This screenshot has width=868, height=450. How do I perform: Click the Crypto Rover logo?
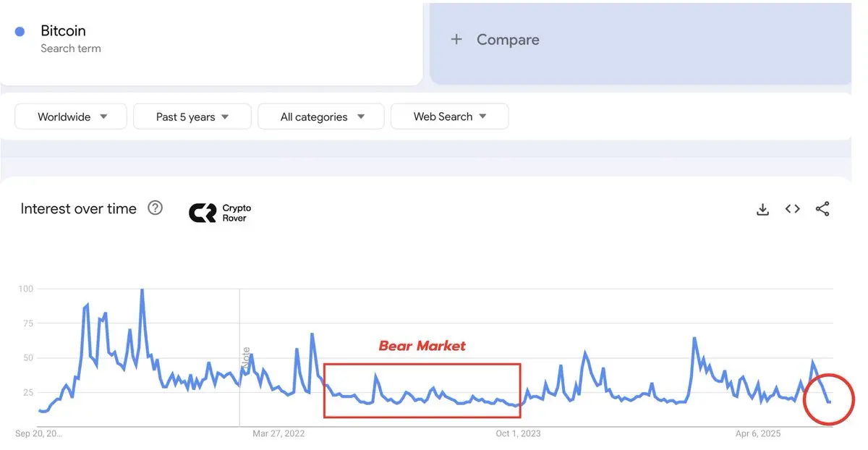220,212
